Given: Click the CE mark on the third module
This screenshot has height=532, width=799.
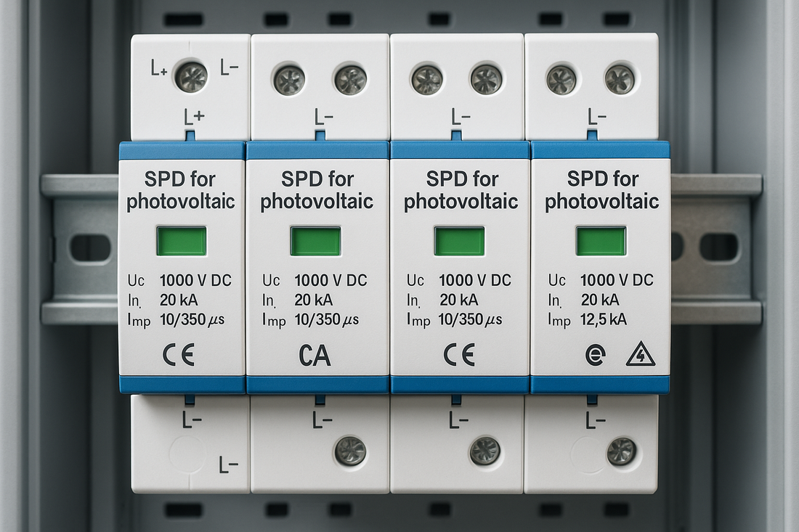Looking at the screenshot, I should point(459,355).
